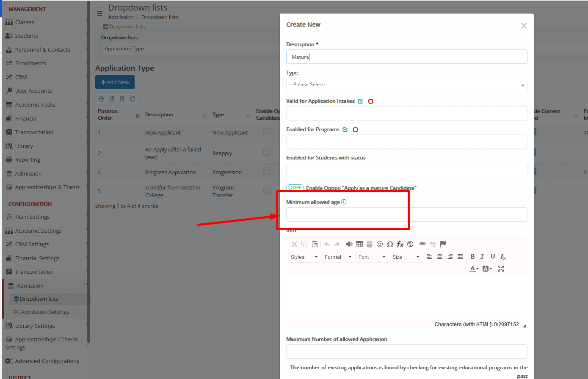Close the Create New dialog
This screenshot has height=379, width=588.
pos(524,26)
